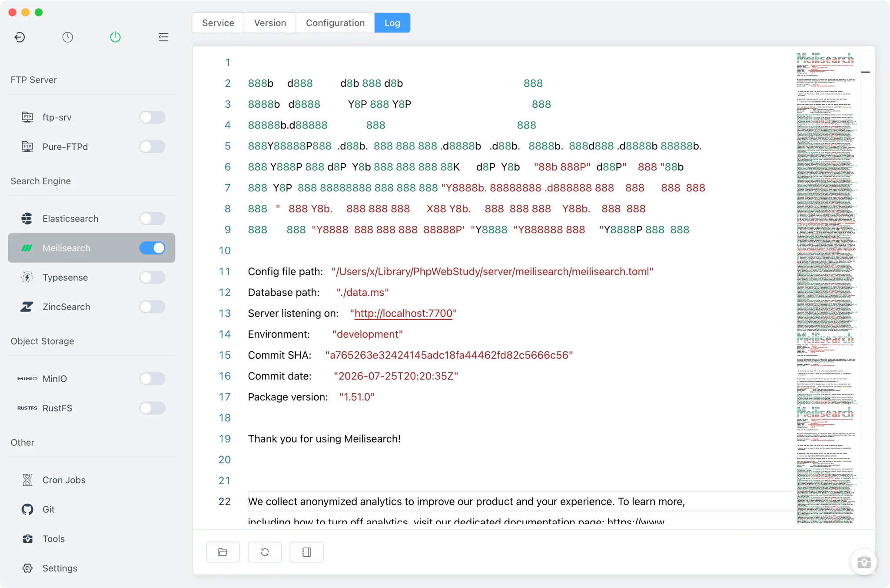
Task: Enable the MinIO switch
Action: pyautogui.click(x=152, y=379)
